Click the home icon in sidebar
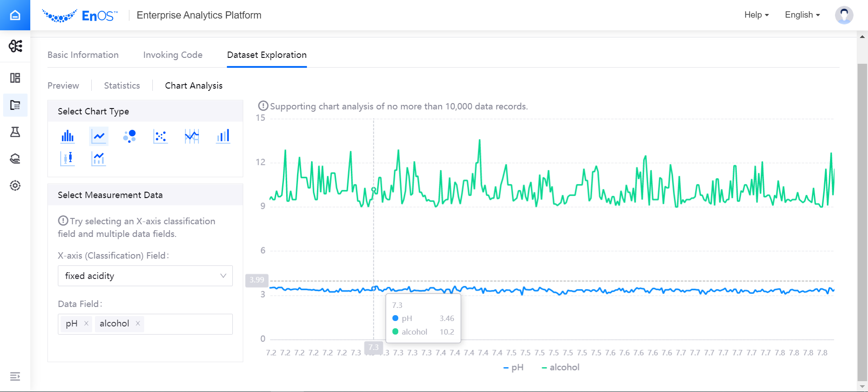Viewport: 868px width, 392px height. tap(15, 15)
